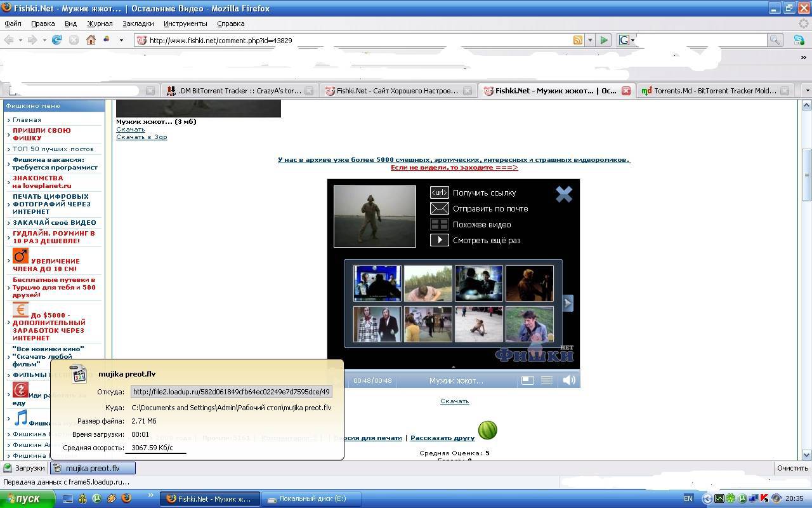Screen dimensions: 812x508
Task: Close the Torrents.Md tab
Action: pyautogui.click(x=785, y=91)
